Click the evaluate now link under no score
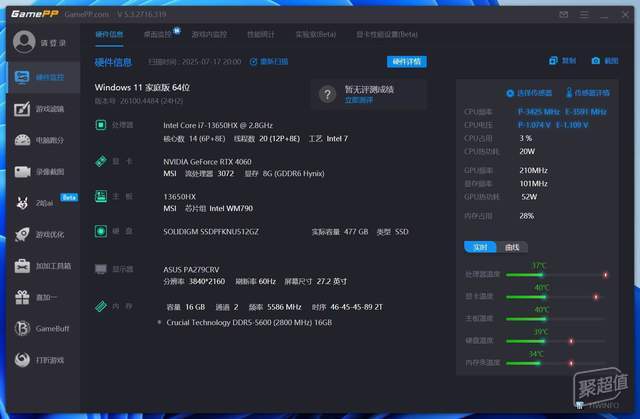Viewport: 640px width, 419px height. point(359,100)
